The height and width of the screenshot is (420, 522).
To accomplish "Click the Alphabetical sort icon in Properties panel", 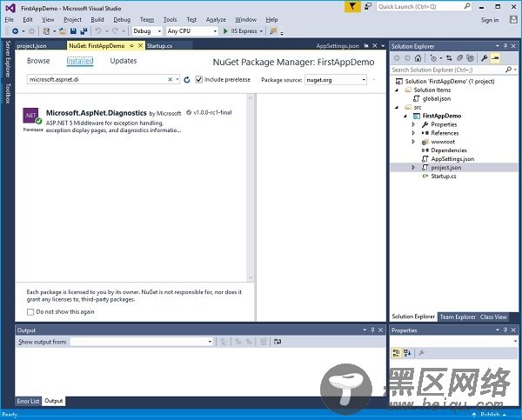I will click(x=407, y=353).
